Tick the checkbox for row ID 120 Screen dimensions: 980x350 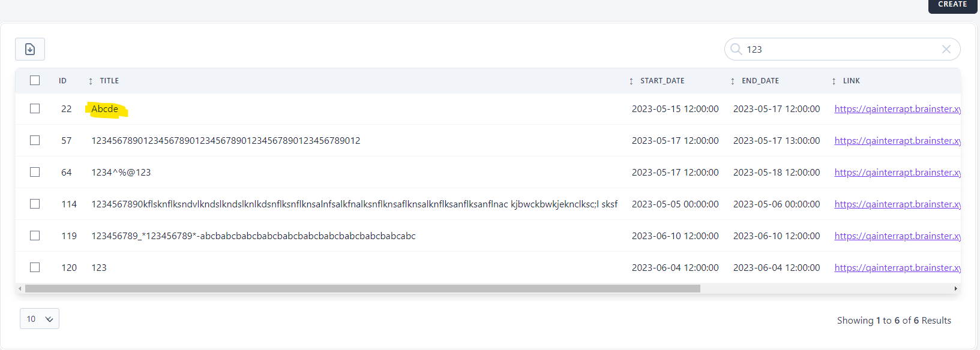[35, 267]
